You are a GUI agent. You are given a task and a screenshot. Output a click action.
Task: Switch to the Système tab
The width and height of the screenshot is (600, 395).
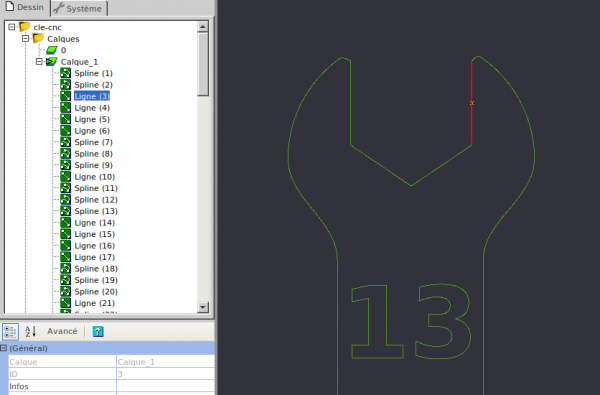79,8
